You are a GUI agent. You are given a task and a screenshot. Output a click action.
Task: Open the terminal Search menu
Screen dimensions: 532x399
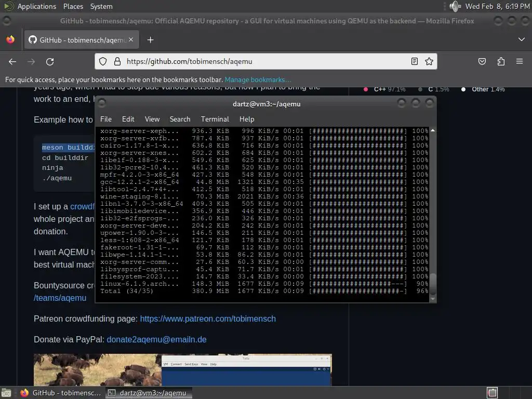pos(180,119)
